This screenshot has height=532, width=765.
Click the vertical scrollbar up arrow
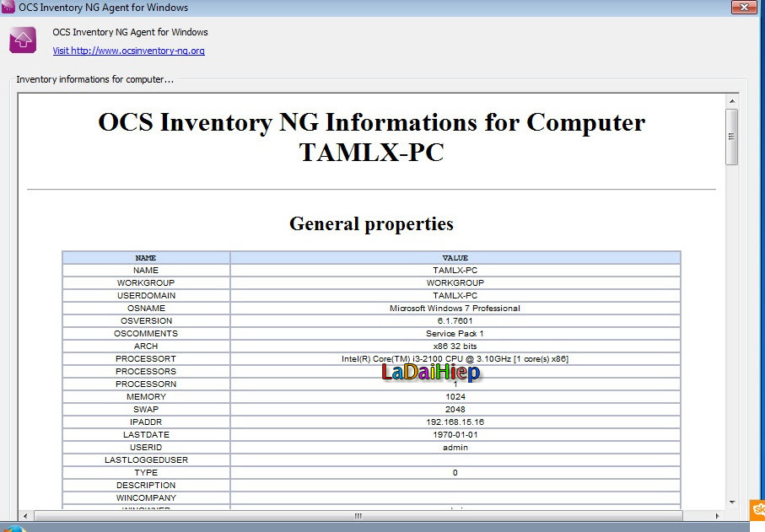[732, 101]
